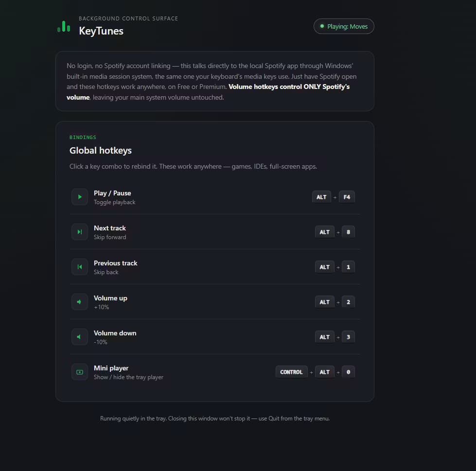The width and height of the screenshot is (476, 471).
Task: Click "Show / hide the tray player" text
Action: pyautogui.click(x=128, y=377)
